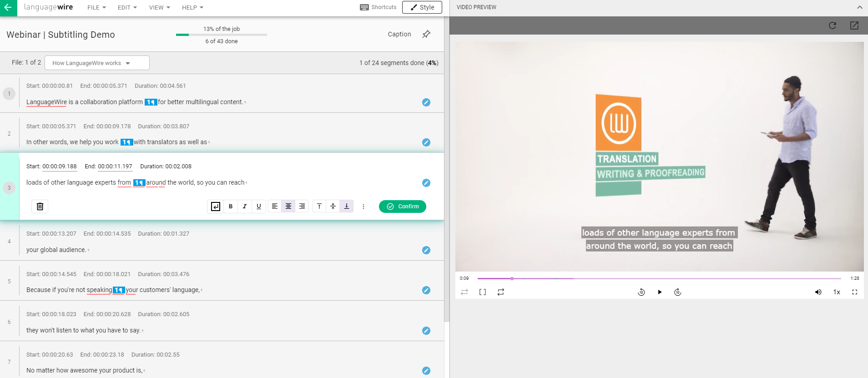Reload the video preview
The height and width of the screenshot is (378, 868).
coord(833,25)
